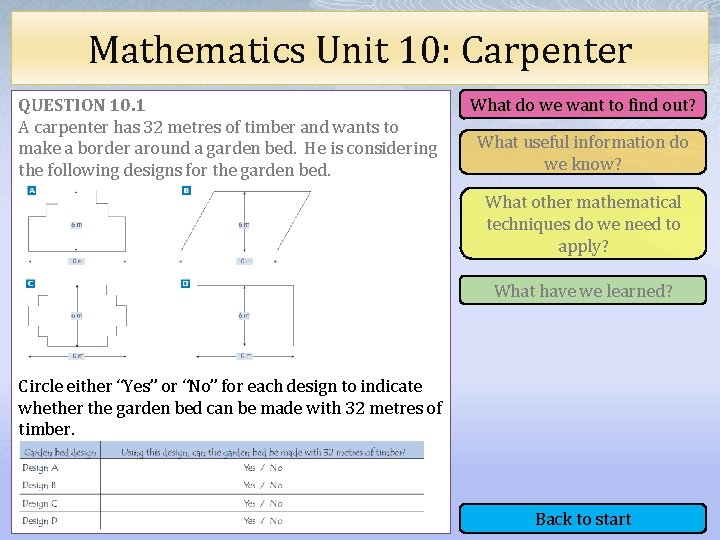Click the 'Garden bed design' table header

click(60, 452)
